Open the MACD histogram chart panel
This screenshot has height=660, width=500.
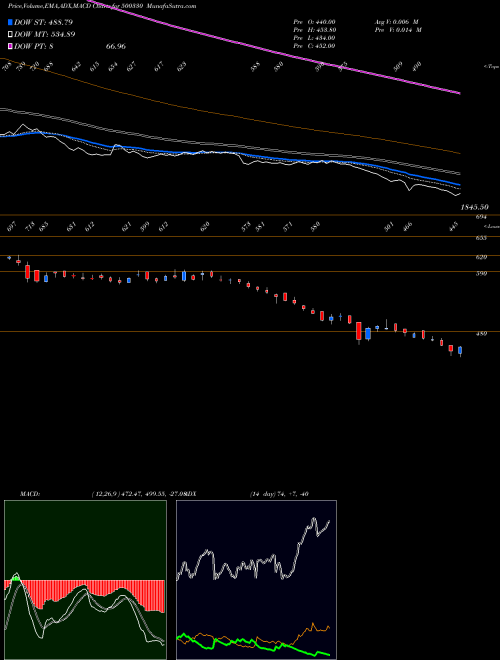(x=85, y=580)
